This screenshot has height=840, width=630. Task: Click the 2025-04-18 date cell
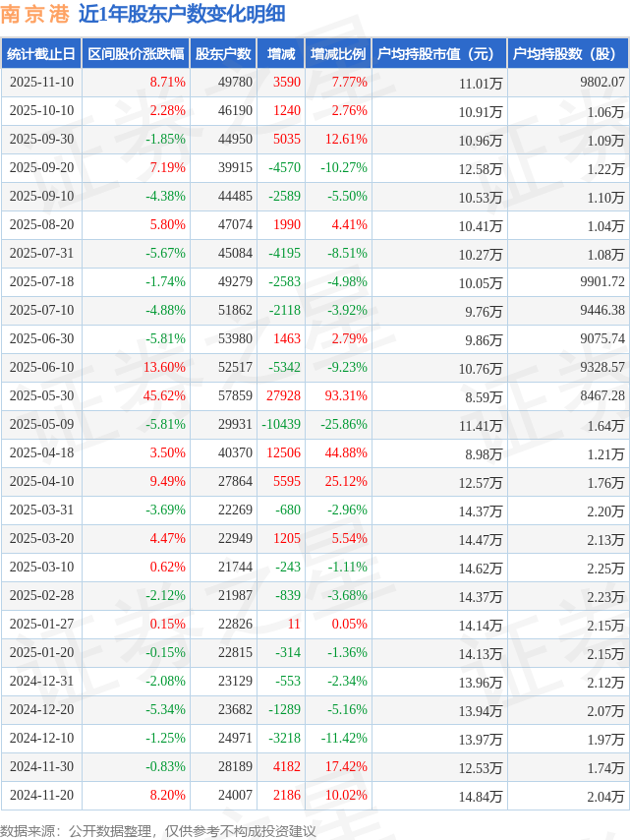(40, 453)
